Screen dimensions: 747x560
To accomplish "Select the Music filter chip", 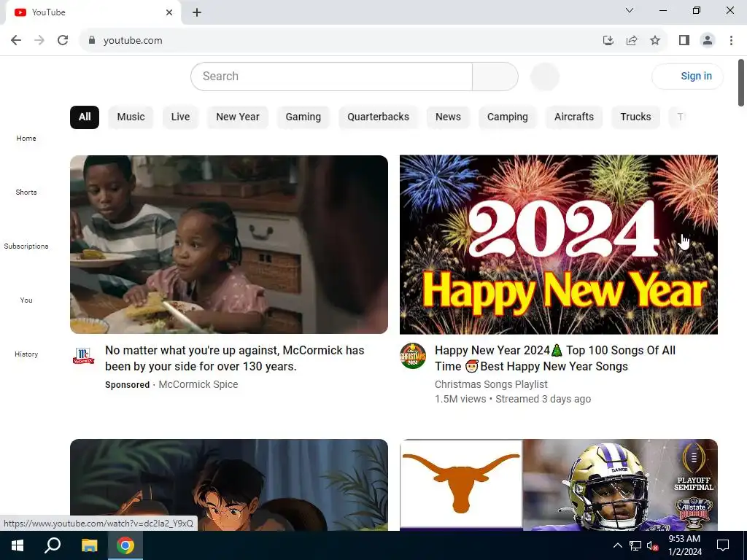I will [x=131, y=117].
